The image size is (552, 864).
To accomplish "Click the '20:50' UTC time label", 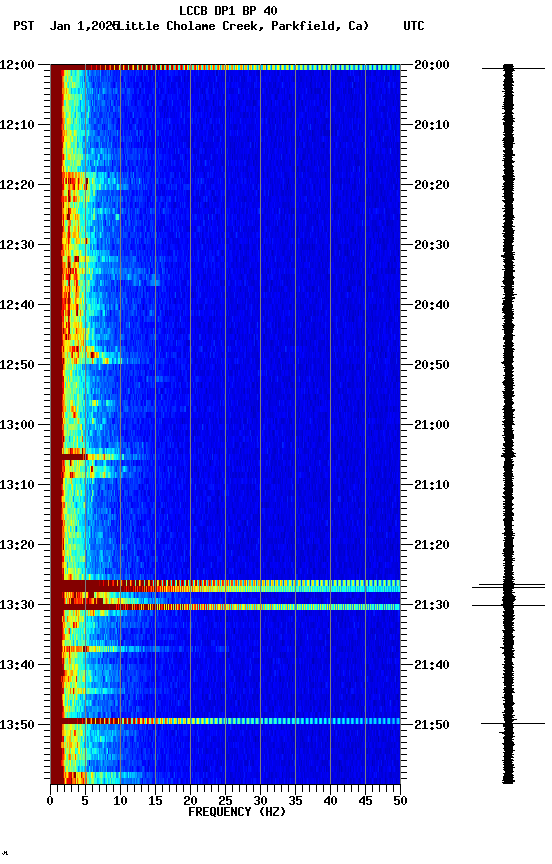I will [432, 365].
